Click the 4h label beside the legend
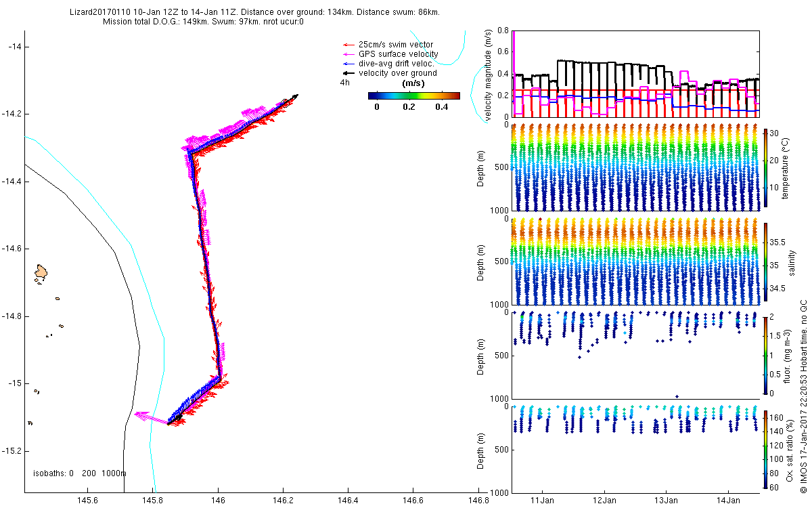The height and width of the screenshot is (508, 812). point(344,83)
